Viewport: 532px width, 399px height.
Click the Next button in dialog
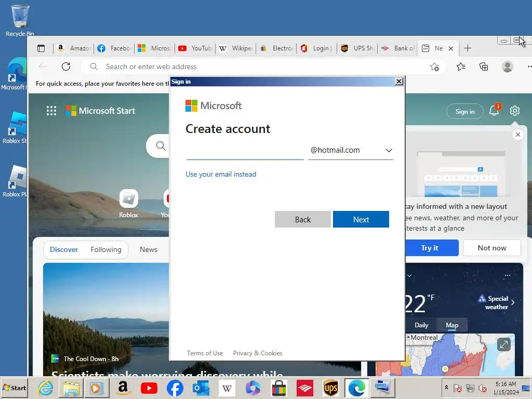click(x=361, y=219)
